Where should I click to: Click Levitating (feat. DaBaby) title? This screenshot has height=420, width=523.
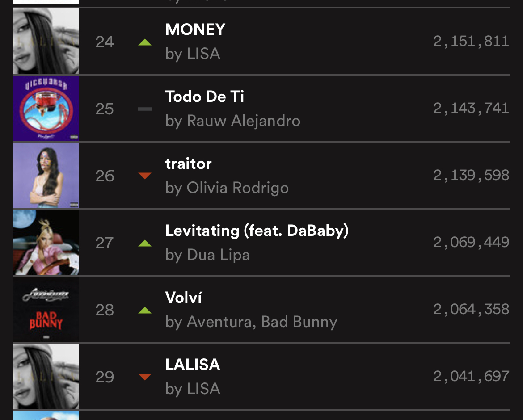click(x=257, y=231)
